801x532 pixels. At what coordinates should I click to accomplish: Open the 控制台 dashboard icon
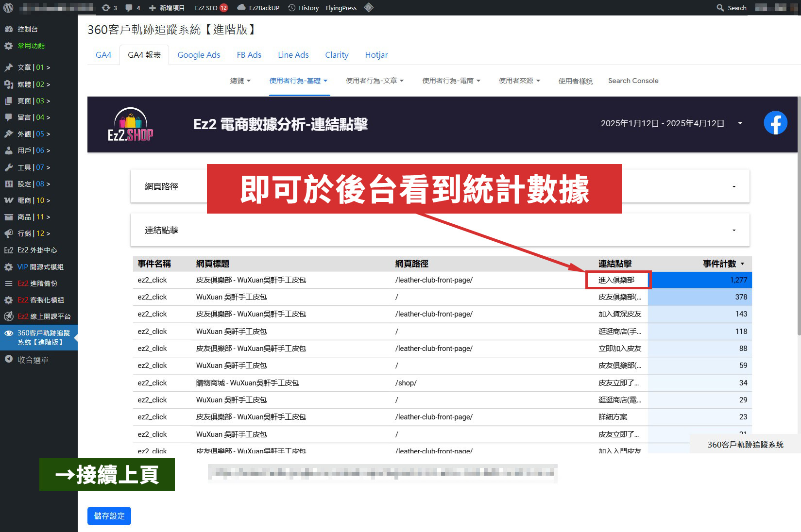tap(9, 29)
